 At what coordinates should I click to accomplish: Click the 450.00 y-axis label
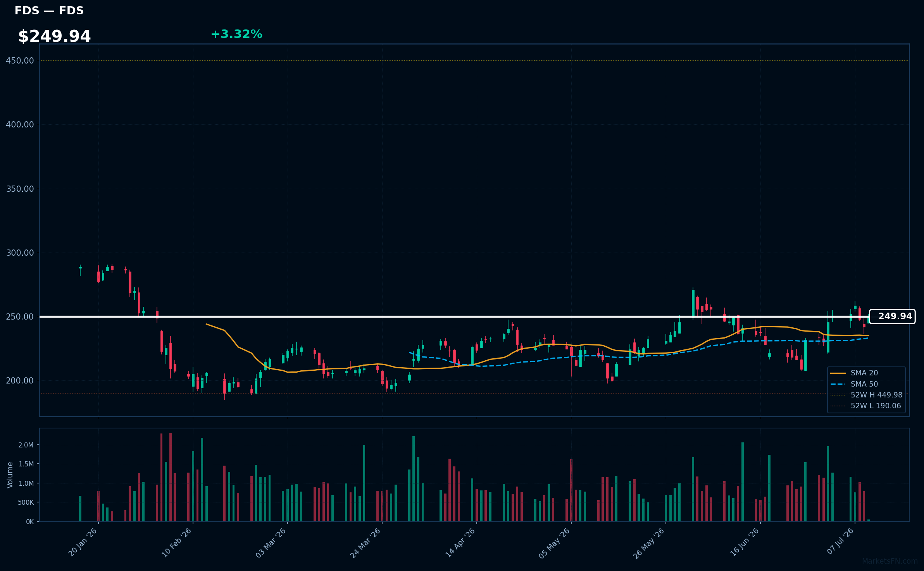(20, 61)
